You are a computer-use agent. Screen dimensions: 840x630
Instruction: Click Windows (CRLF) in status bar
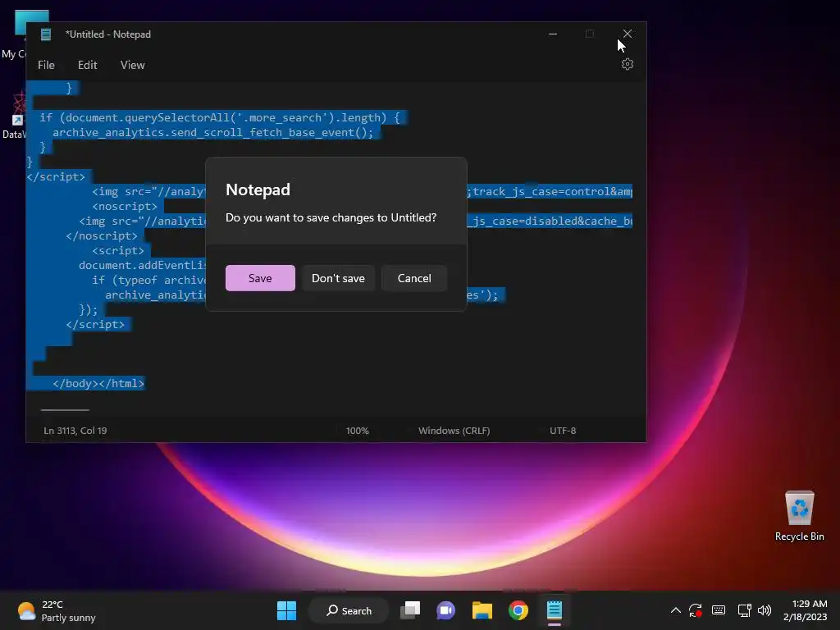coord(454,431)
